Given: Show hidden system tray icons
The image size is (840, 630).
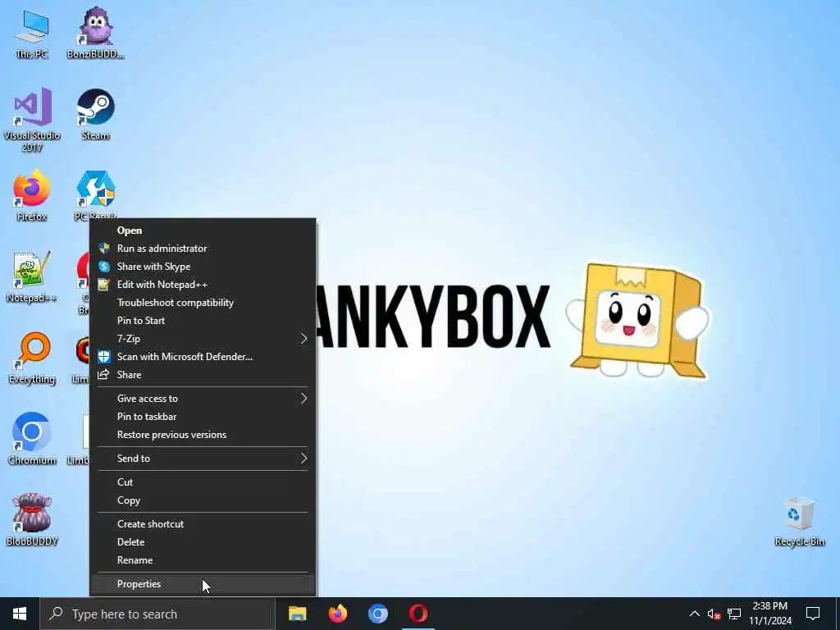Looking at the screenshot, I should click(694, 614).
